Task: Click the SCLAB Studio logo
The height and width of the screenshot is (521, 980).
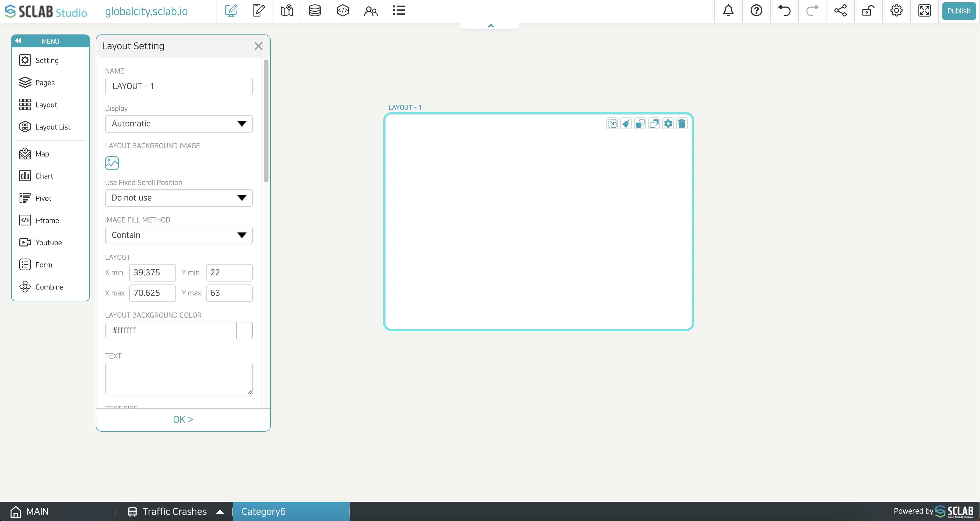Action: (46, 11)
